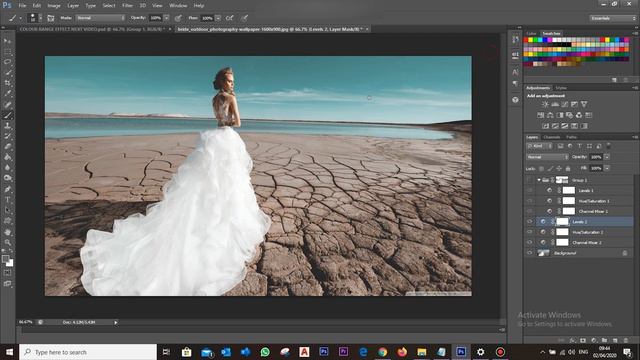The width and height of the screenshot is (640, 360).
Task: Open layer Opacity dropdown arrow
Action: pyautogui.click(x=607, y=157)
